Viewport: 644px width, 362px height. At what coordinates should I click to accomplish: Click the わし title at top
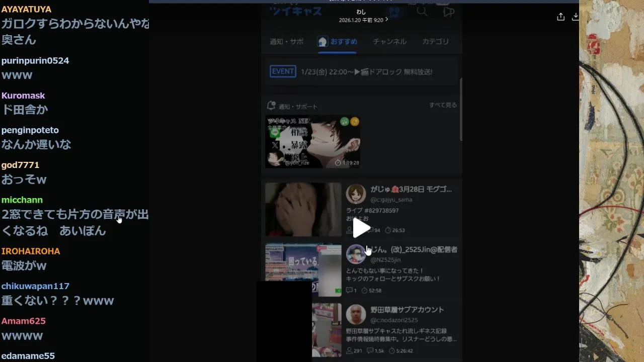coord(361,12)
